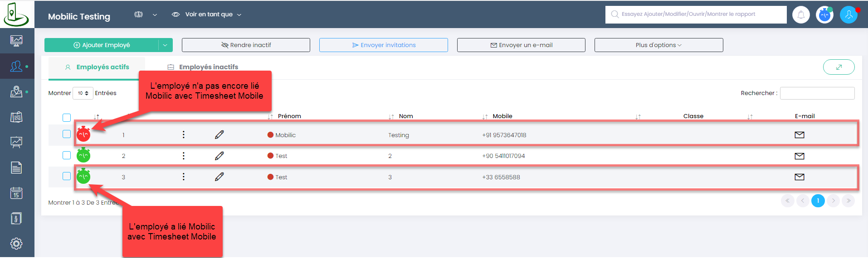Open the calendar icon in sidebar
This screenshot has height=258, width=868.
click(x=16, y=193)
